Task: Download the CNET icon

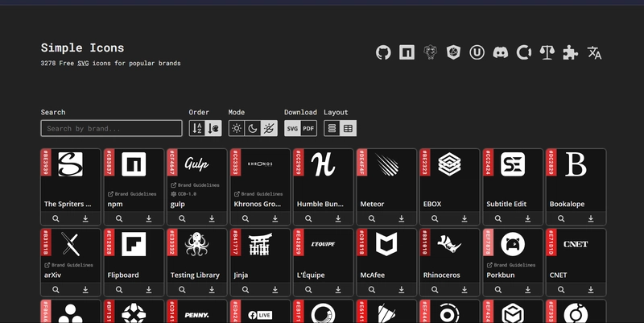Action: (591, 290)
